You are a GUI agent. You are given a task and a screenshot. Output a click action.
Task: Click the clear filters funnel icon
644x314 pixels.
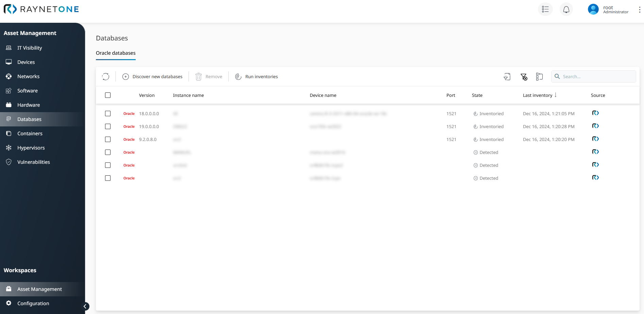coord(524,77)
